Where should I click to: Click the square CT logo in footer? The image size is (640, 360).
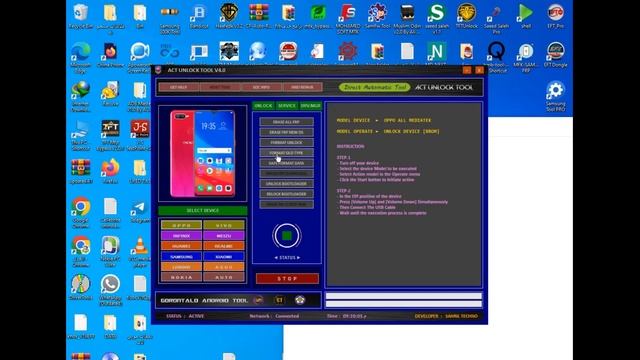pos(280,300)
